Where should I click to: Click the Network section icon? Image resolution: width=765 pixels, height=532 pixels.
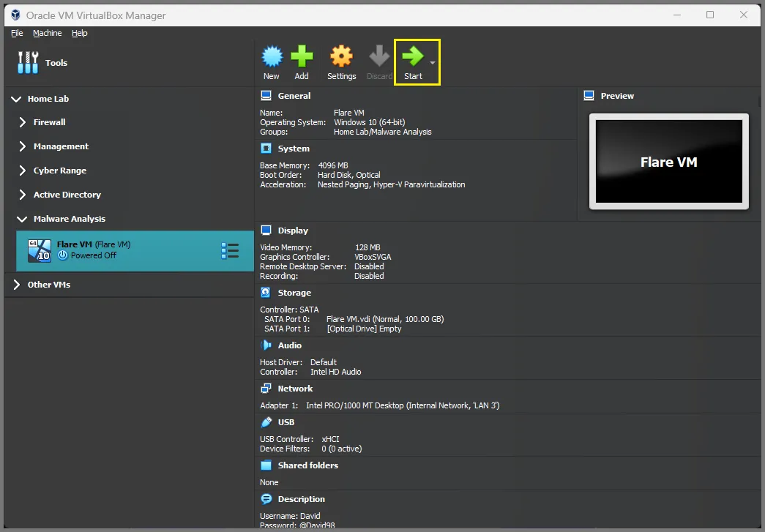tap(266, 389)
